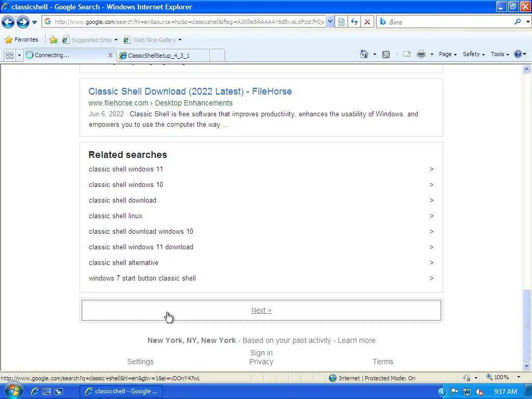Click the Refresh icon beside address bar
The image size is (532, 399).
354,22
